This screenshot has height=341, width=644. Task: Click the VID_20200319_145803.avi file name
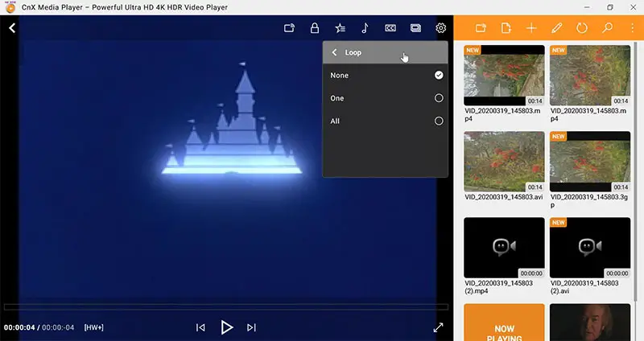[x=504, y=197]
